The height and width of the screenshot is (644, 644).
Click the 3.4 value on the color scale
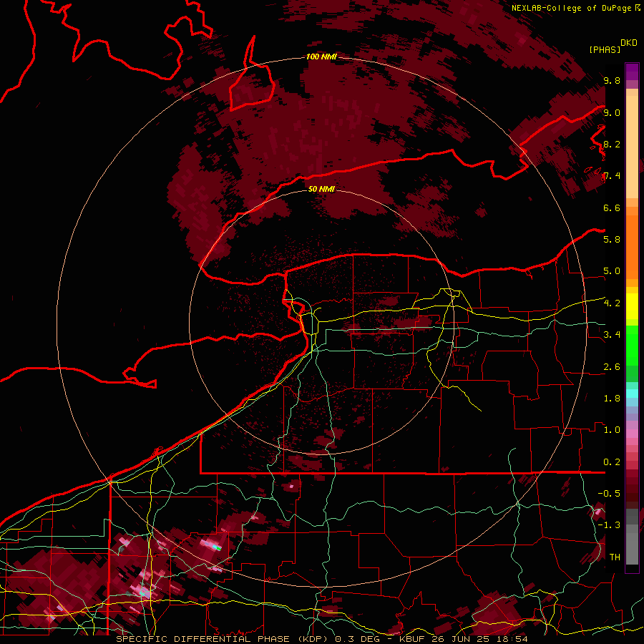[612, 335]
